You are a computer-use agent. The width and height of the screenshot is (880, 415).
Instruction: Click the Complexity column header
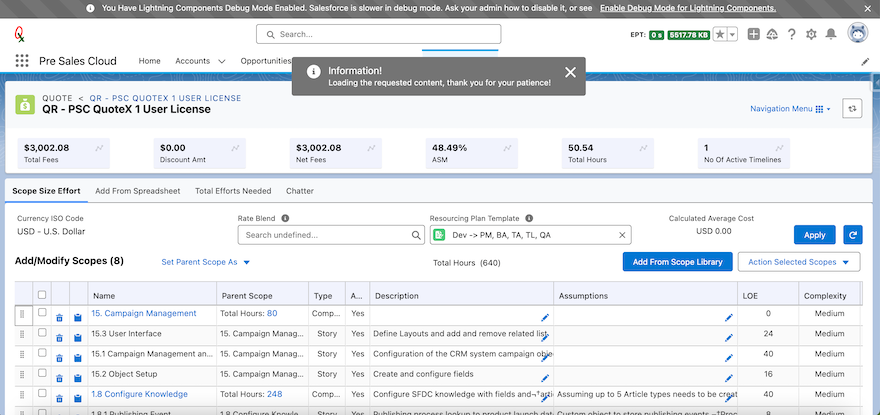829,295
